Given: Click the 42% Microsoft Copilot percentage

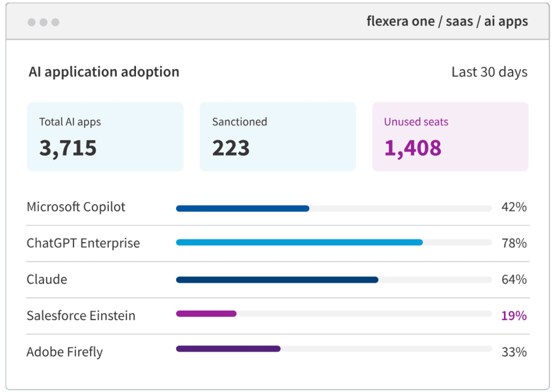Looking at the screenshot, I should [514, 207].
